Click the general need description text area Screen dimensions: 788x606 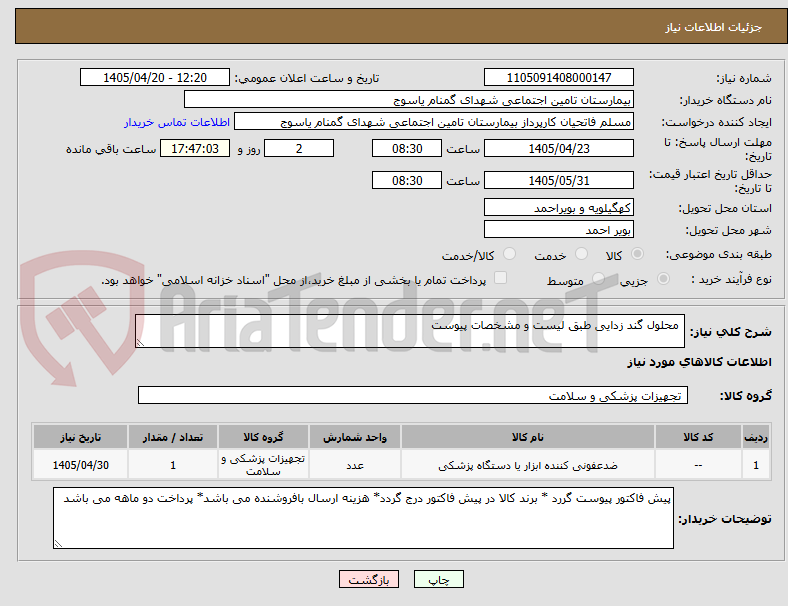coord(410,331)
